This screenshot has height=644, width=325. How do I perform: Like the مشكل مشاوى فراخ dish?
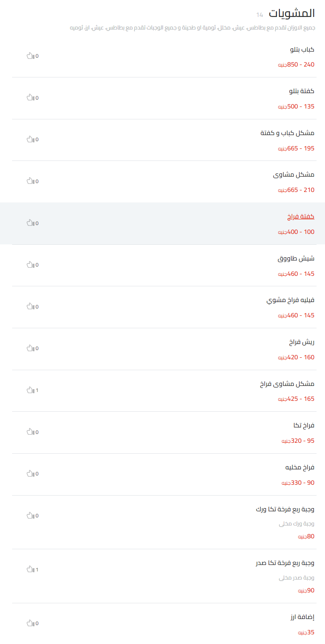pos(31,390)
